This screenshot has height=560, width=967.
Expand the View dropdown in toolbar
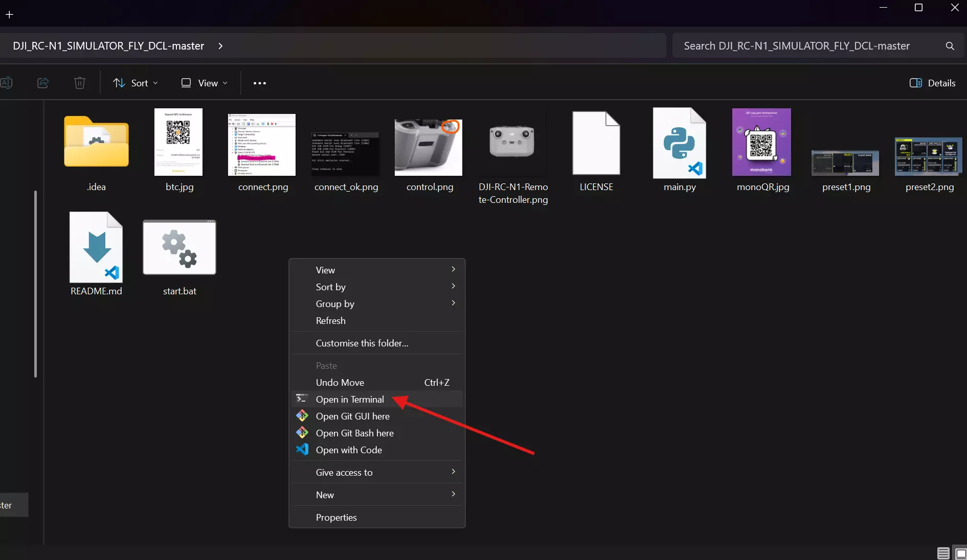[204, 83]
